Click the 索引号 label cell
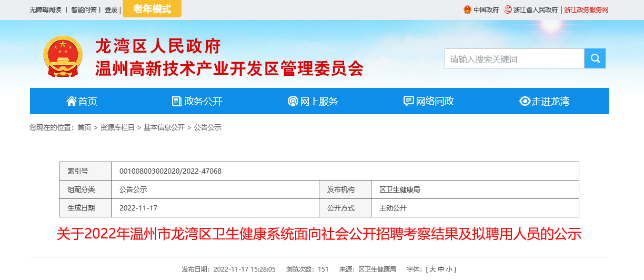The width and height of the screenshot is (644, 280). [85, 171]
